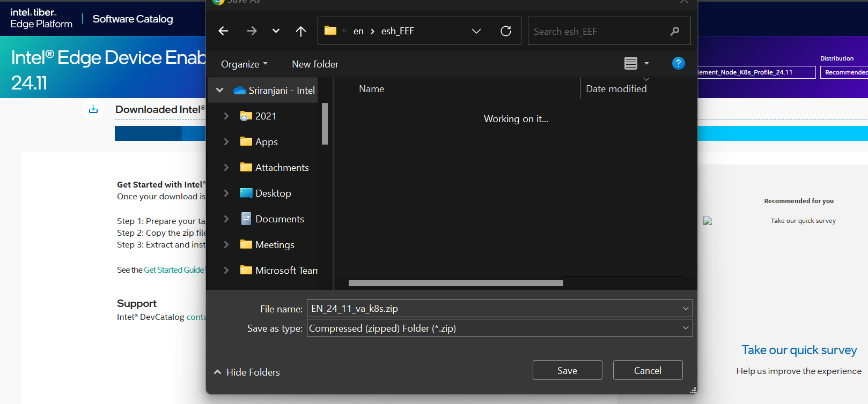Open the blue Help icon

(678, 63)
